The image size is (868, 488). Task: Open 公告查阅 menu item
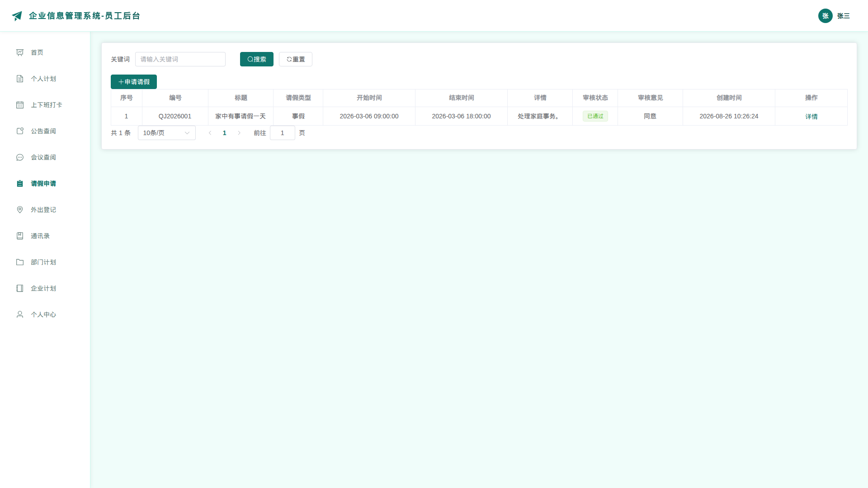click(45, 131)
